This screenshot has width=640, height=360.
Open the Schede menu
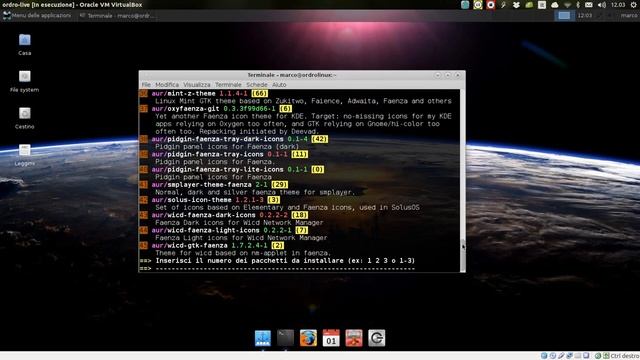click(x=257, y=84)
